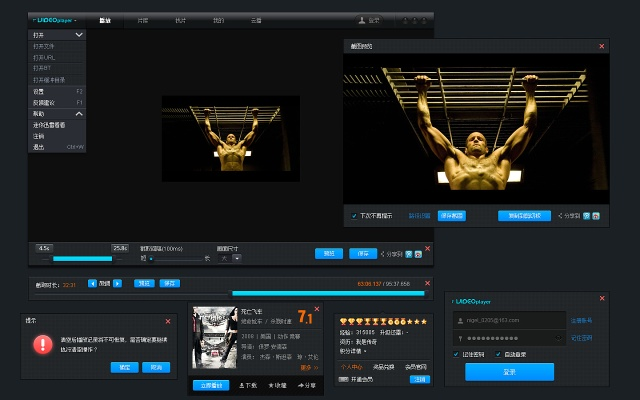Select the "退出" menu entry
The image size is (640, 400).
coord(38,146)
